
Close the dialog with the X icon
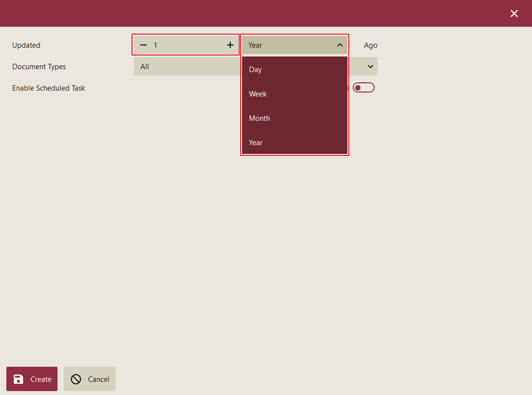514,14
